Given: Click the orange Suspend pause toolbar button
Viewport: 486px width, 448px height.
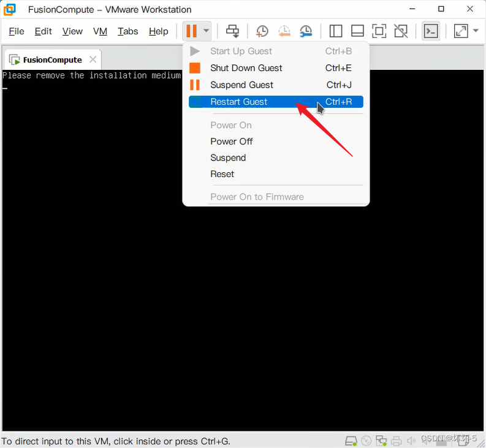Looking at the screenshot, I should coord(191,31).
